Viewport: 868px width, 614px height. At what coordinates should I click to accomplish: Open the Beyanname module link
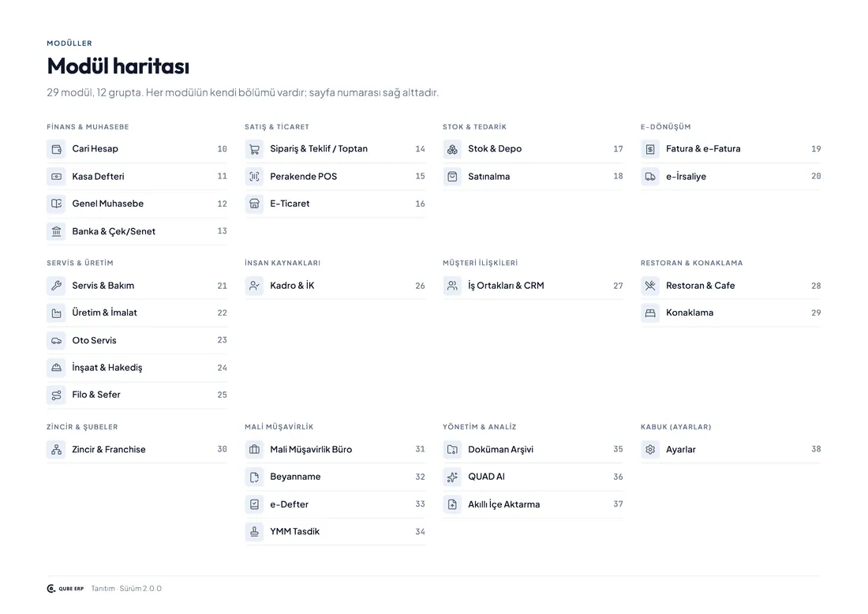coord(335,477)
